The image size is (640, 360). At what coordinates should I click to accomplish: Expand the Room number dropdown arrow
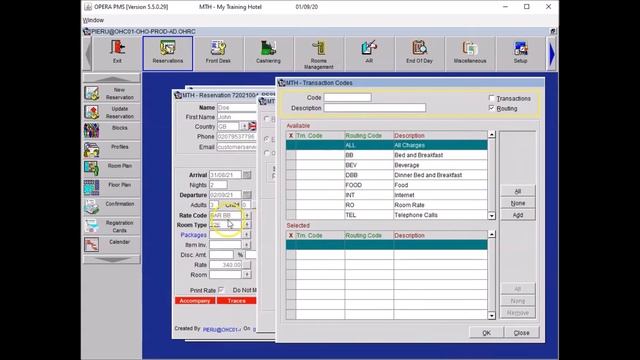[247, 275]
